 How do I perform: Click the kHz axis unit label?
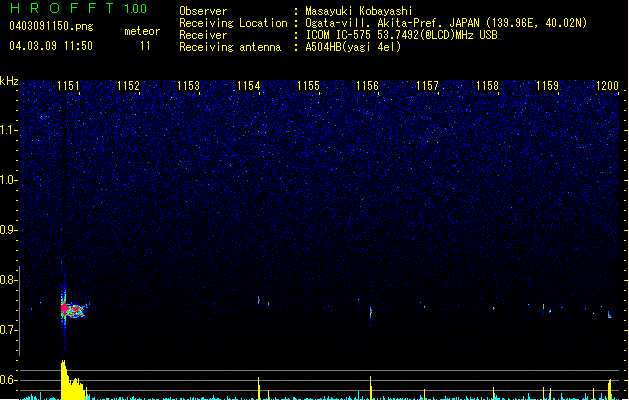tap(9, 81)
